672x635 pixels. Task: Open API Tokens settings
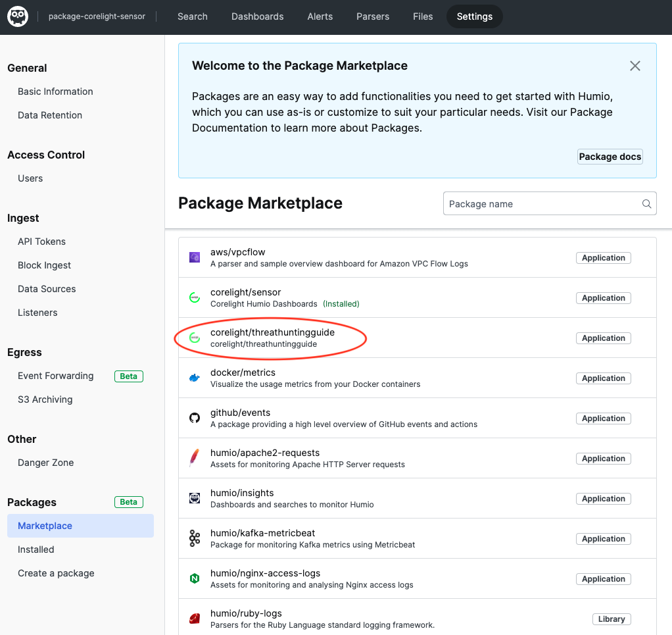tap(41, 241)
